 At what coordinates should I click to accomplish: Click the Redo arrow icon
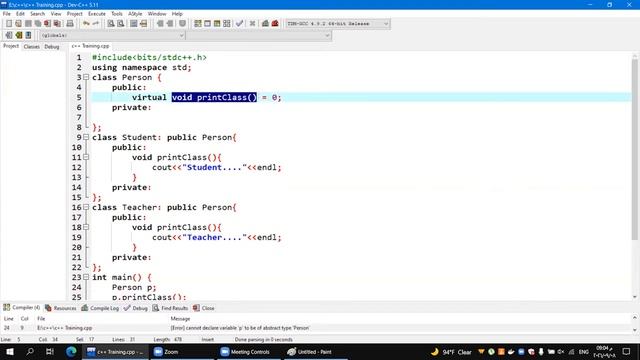tap(96, 24)
